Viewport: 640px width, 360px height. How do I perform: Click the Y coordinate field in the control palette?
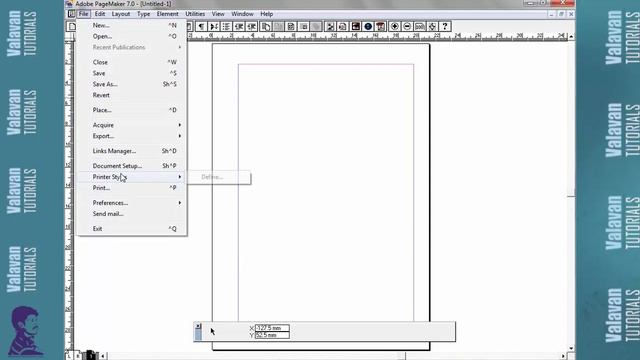tap(272, 335)
